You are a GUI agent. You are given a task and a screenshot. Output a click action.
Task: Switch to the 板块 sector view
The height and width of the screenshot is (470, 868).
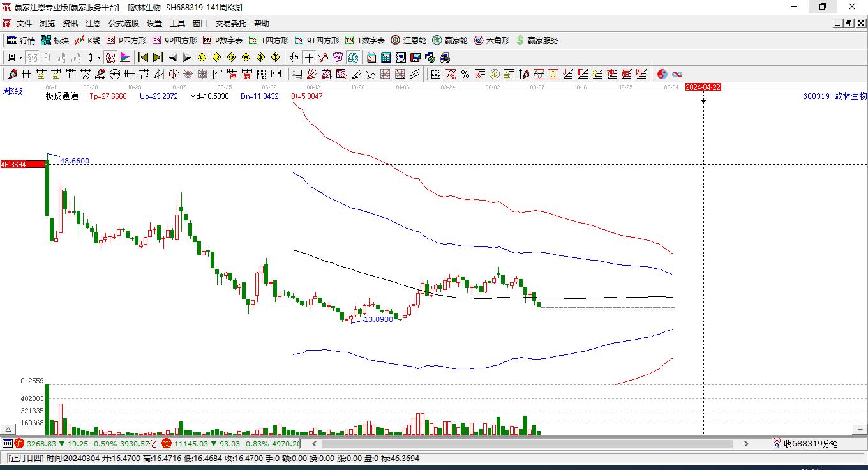[x=55, y=40]
